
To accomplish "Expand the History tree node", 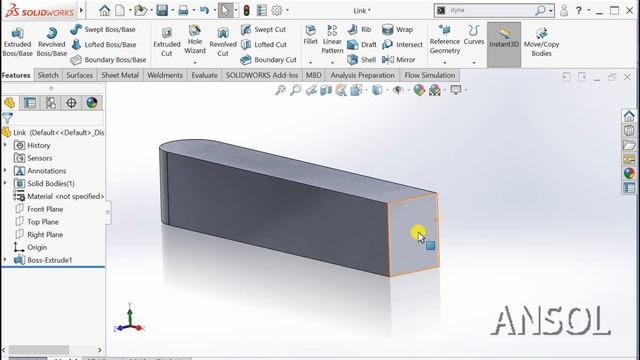I will click(5, 145).
